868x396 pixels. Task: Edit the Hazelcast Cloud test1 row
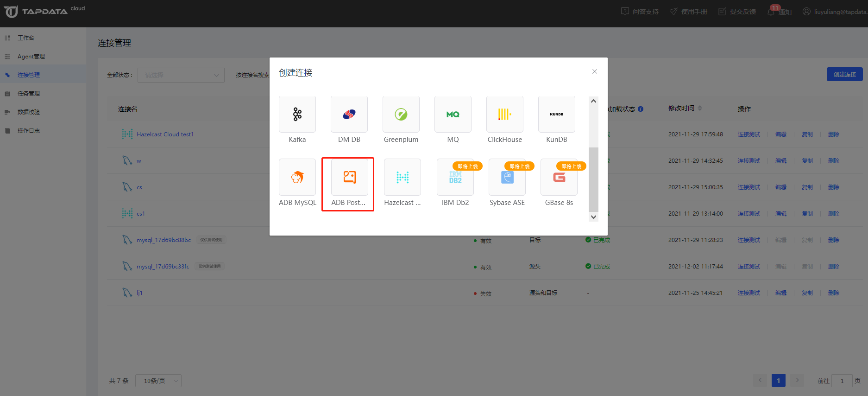click(x=781, y=134)
